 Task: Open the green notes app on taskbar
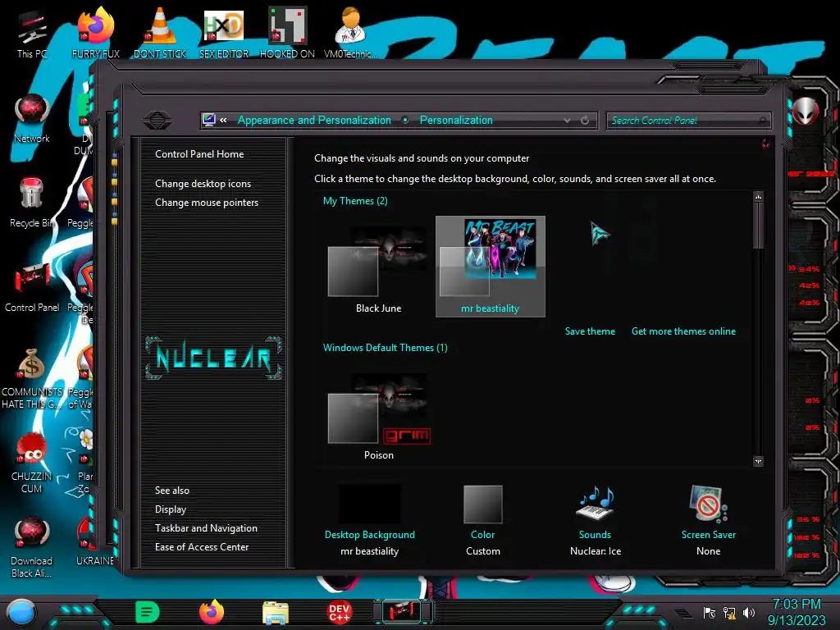[x=148, y=612]
